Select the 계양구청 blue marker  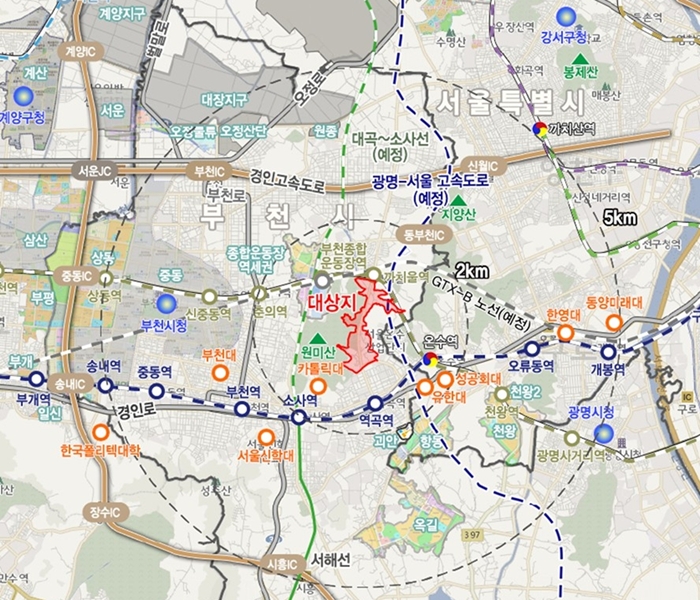23,96
